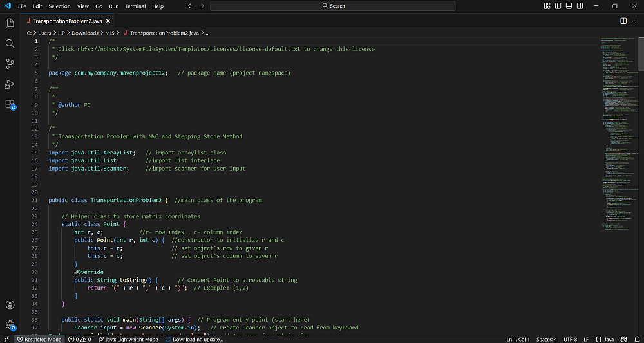Click the Restricted Mode indicator
The image size is (644, 343).
(39, 339)
